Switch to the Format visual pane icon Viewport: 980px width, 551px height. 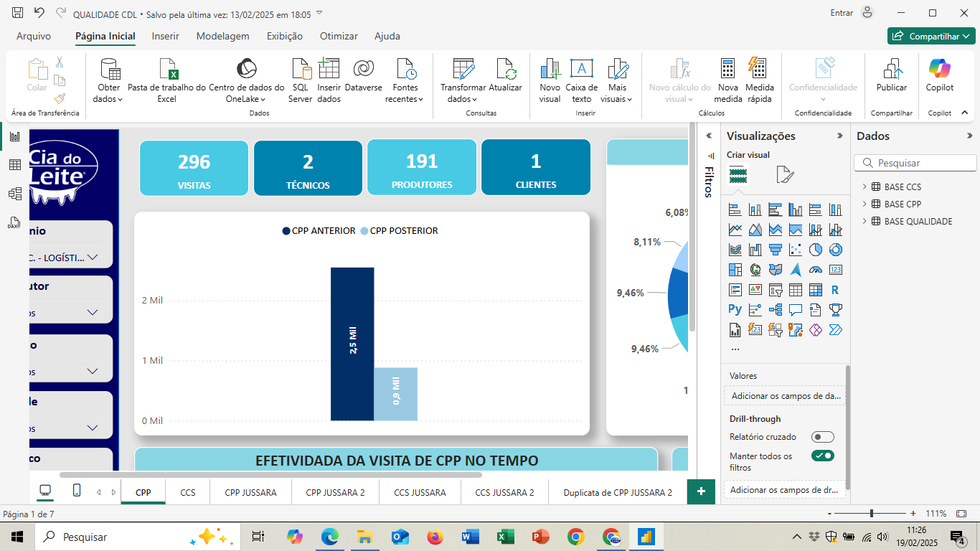(785, 174)
